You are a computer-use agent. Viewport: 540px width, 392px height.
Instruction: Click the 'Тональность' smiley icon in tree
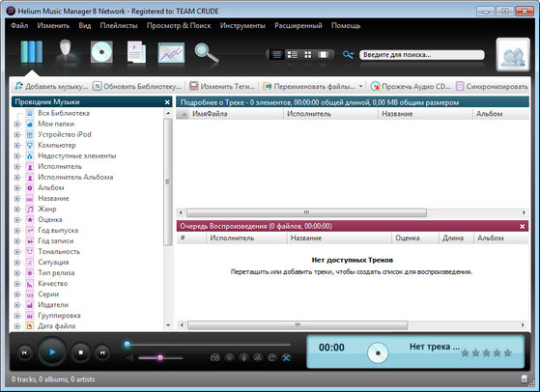[x=30, y=252]
